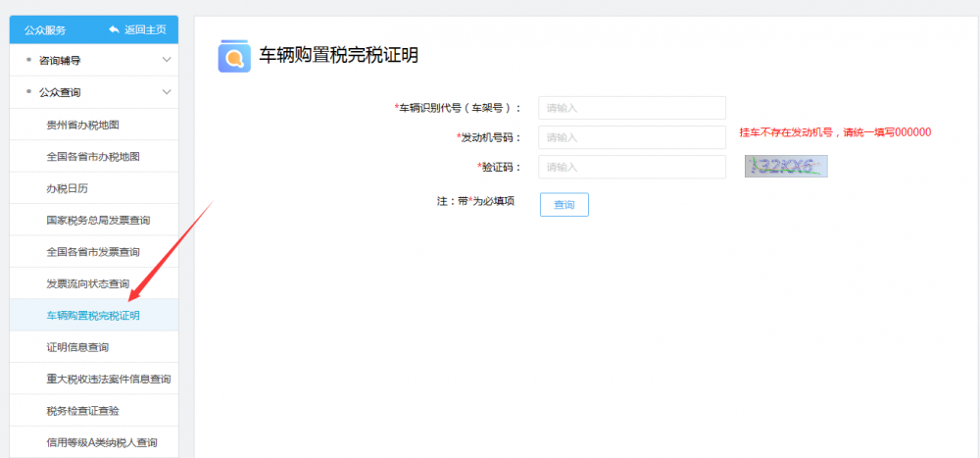Focus the 车辆识别代号 input field

[x=631, y=108]
